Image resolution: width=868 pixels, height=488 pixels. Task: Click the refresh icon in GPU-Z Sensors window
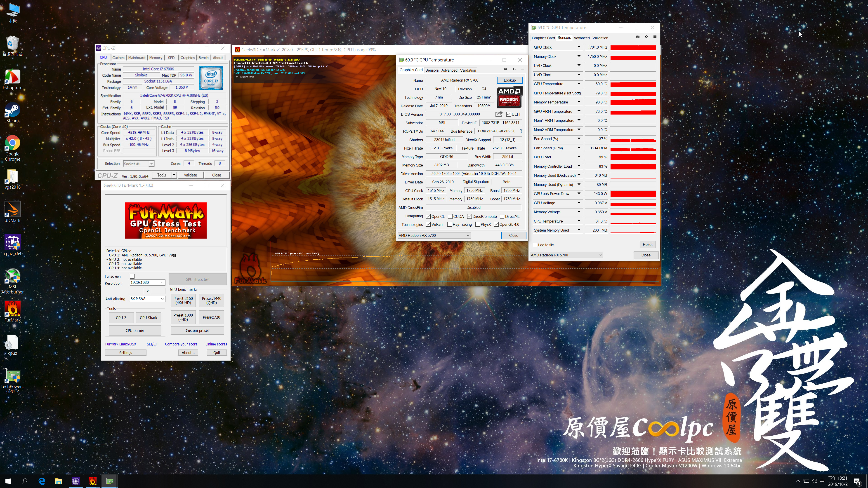pyautogui.click(x=646, y=37)
